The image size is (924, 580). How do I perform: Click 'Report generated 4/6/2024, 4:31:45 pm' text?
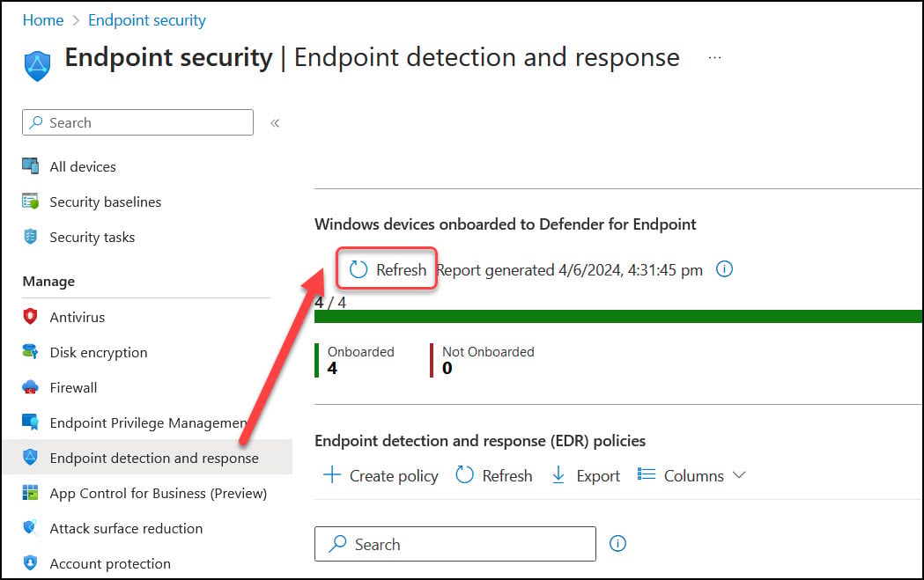coord(570,269)
